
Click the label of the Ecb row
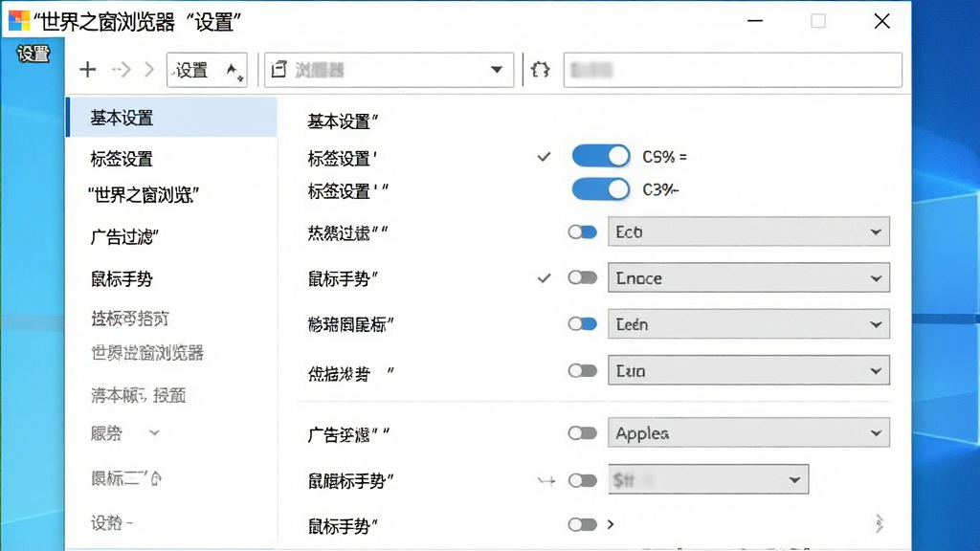pyautogui.click(x=347, y=233)
